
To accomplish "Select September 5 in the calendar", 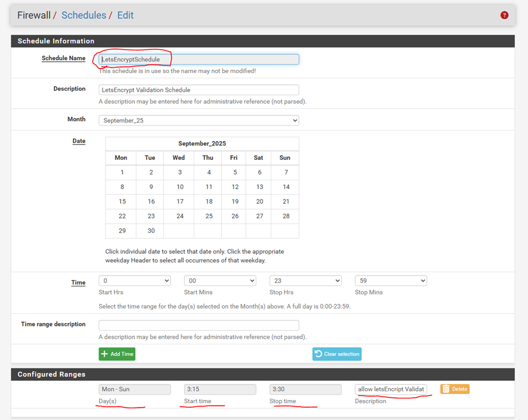I will 235,172.
